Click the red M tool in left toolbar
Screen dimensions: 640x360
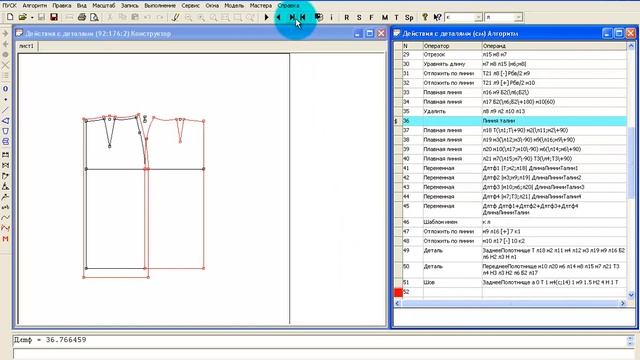[5, 239]
